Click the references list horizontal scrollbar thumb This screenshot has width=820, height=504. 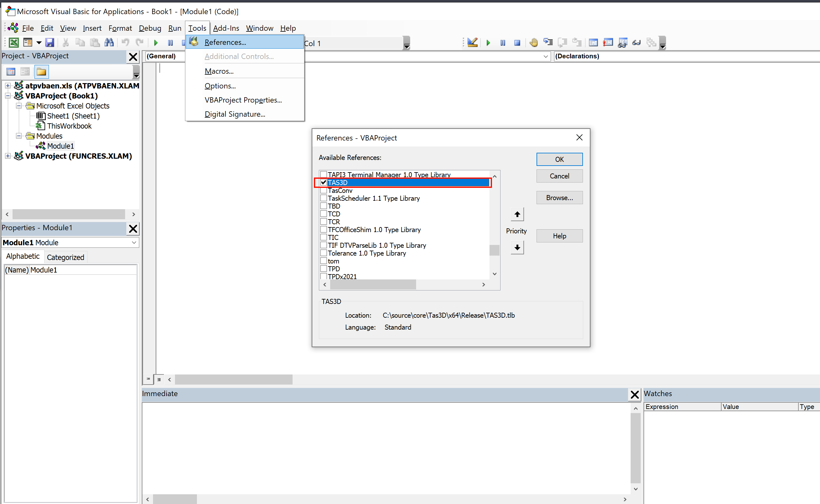coord(373,284)
